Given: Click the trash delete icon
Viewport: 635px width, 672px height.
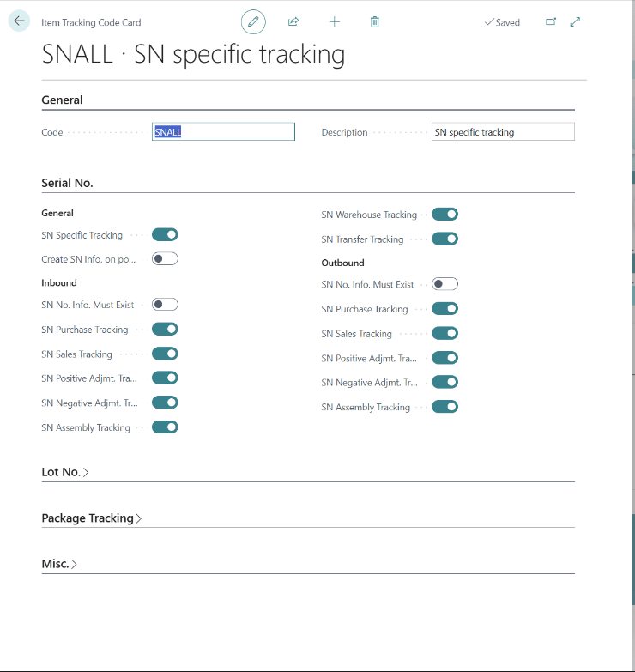Looking at the screenshot, I should [x=375, y=22].
